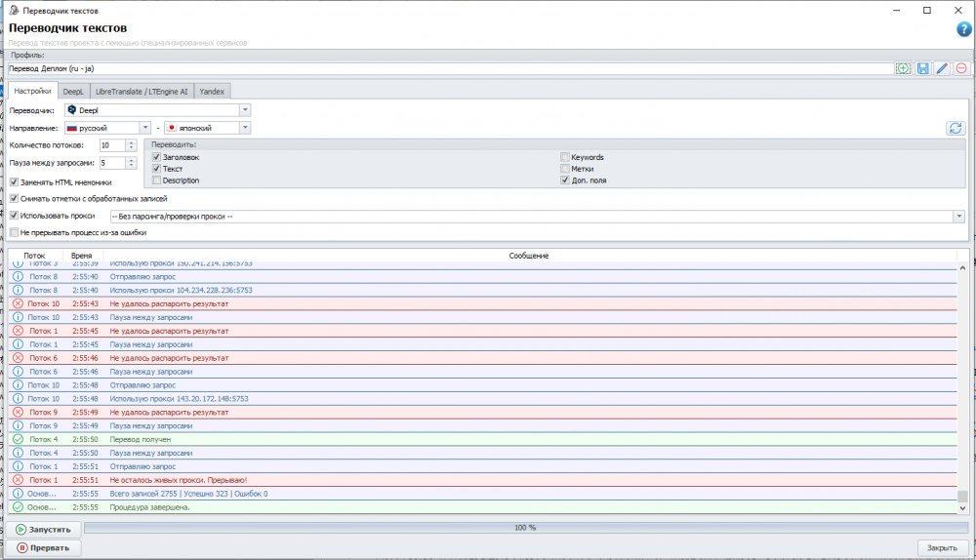Click the log's vertical scrollbar track
The width and height of the screenshot is (976, 560).
pyautogui.click(x=962, y=380)
